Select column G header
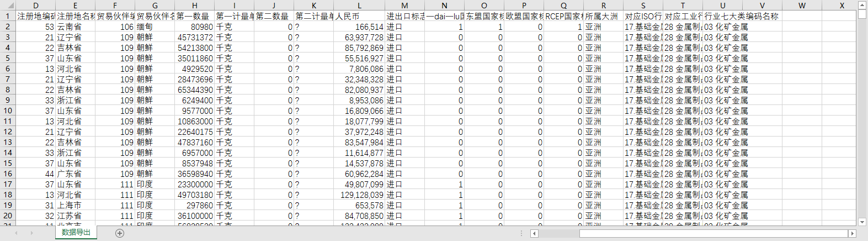Screen dimensions: 868x241 pos(155,6)
